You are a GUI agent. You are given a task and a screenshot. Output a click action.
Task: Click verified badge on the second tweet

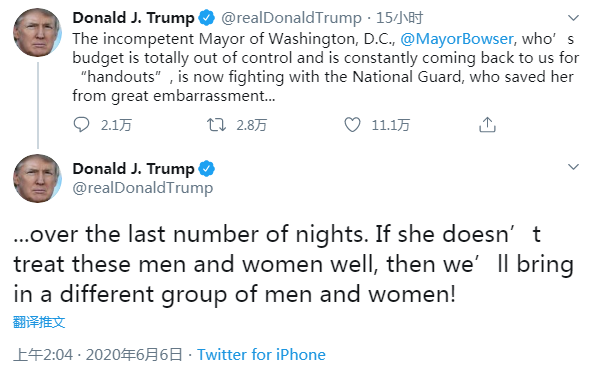(207, 169)
